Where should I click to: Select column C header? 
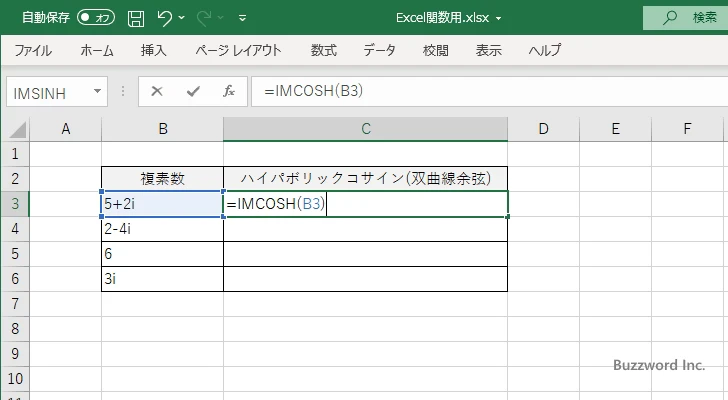pyautogui.click(x=365, y=129)
